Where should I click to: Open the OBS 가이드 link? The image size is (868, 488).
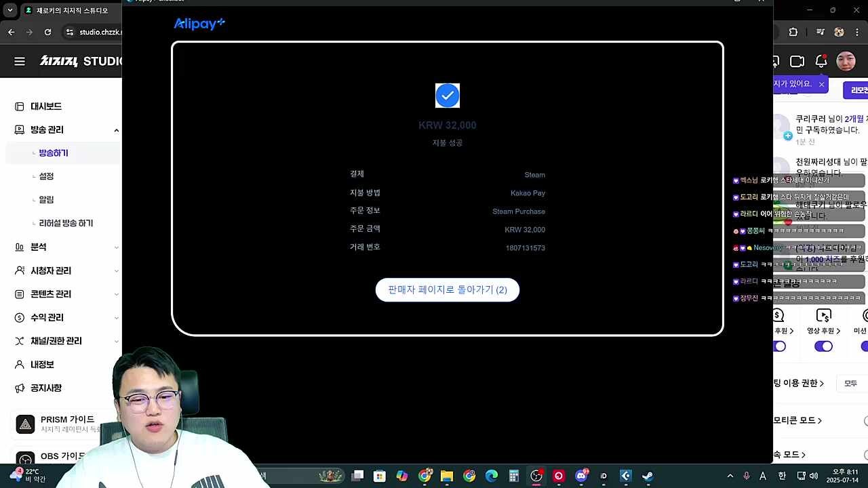click(62, 456)
